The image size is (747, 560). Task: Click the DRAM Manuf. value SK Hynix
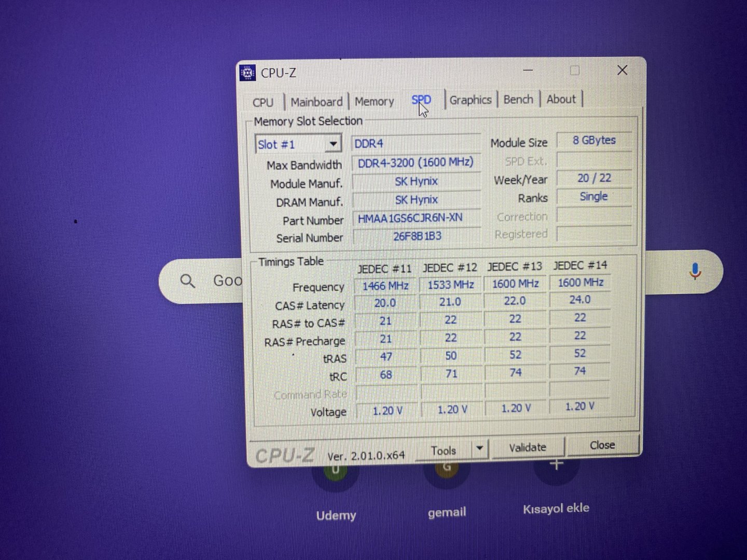[417, 200]
